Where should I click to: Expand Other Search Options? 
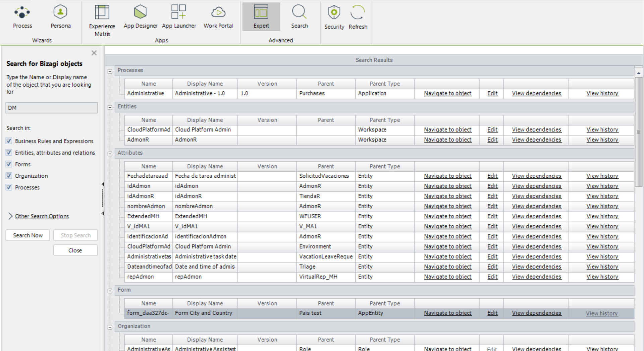click(x=42, y=216)
